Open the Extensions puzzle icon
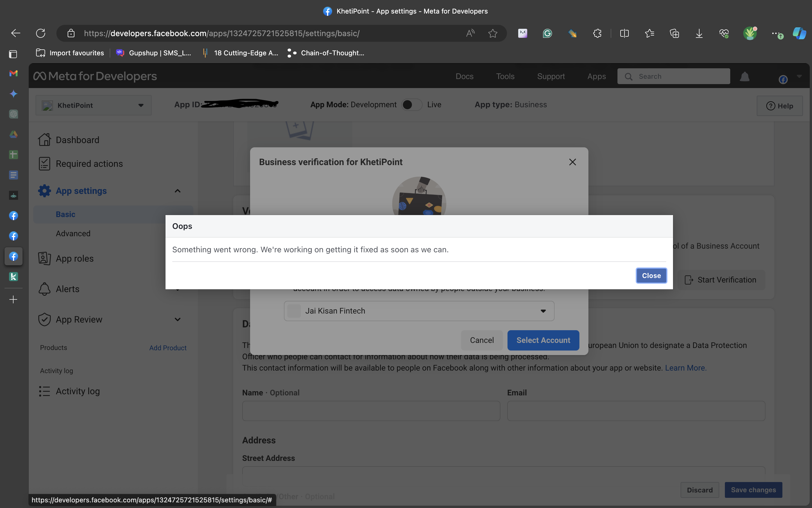This screenshot has width=812, height=508. pos(597,33)
